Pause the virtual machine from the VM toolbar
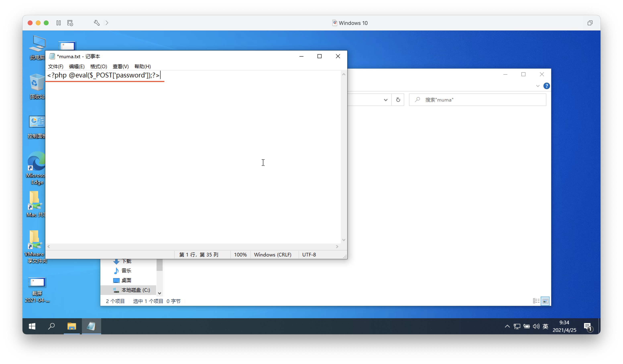 point(59,23)
